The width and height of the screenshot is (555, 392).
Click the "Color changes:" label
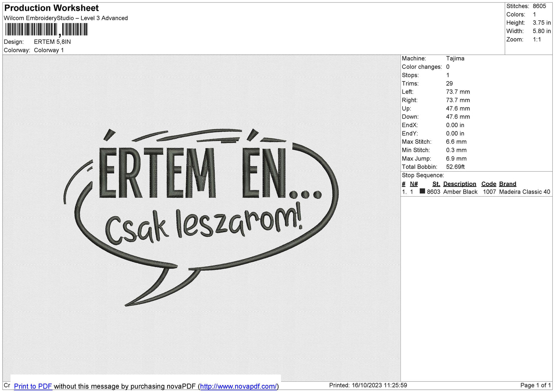pyautogui.click(x=422, y=67)
